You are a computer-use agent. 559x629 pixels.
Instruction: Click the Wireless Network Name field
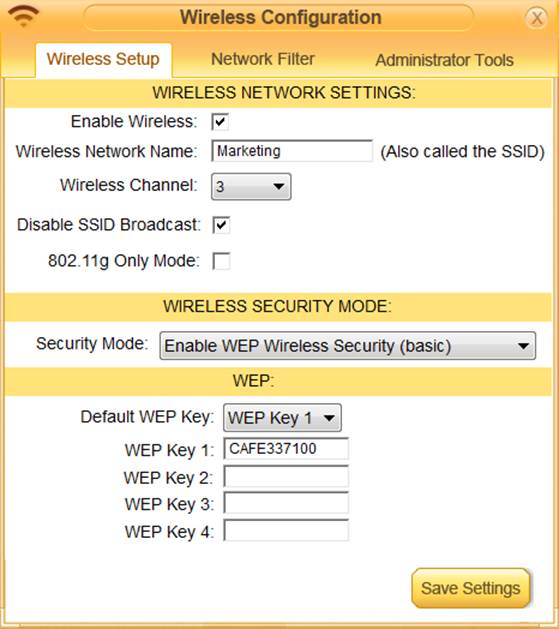pos(292,151)
